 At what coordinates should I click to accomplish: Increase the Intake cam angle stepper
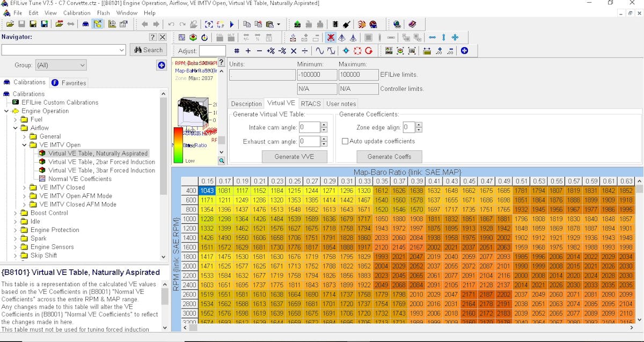click(324, 125)
